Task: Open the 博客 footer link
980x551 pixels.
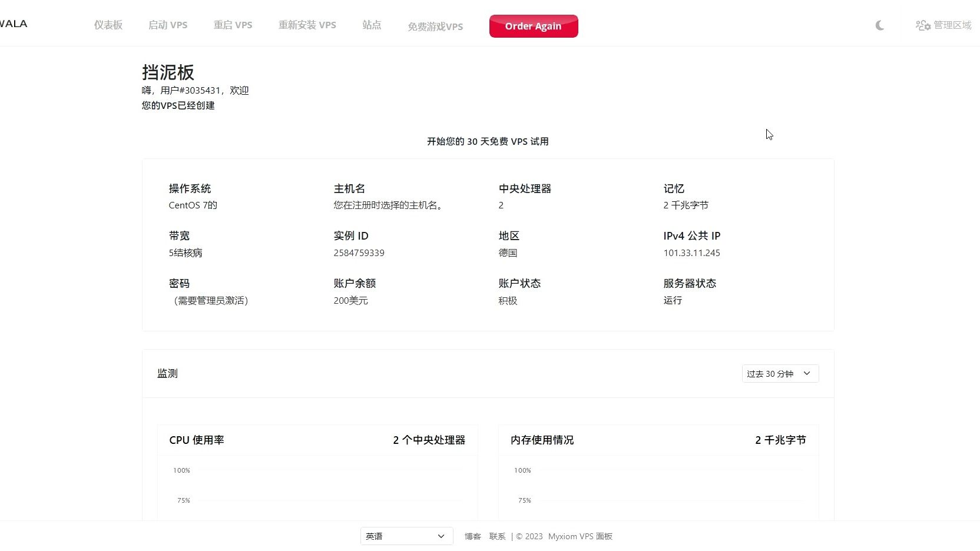Action: coord(472,536)
